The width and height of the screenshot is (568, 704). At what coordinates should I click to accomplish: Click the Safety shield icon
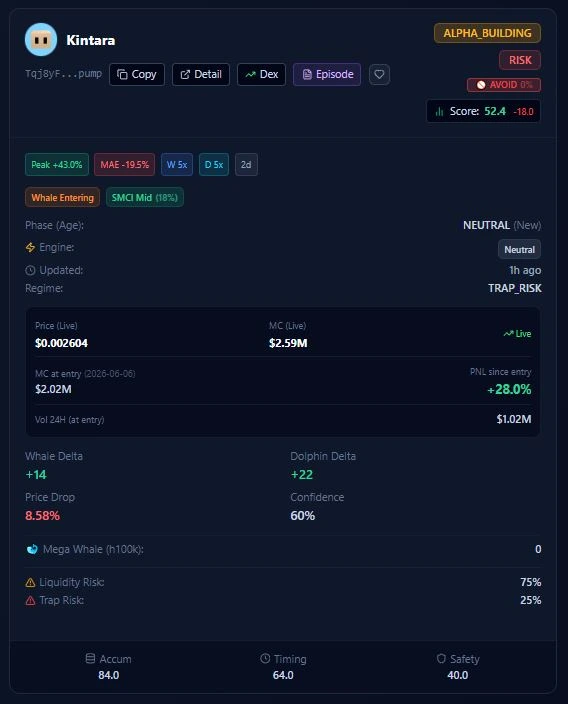pyautogui.click(x=441, y=659)
